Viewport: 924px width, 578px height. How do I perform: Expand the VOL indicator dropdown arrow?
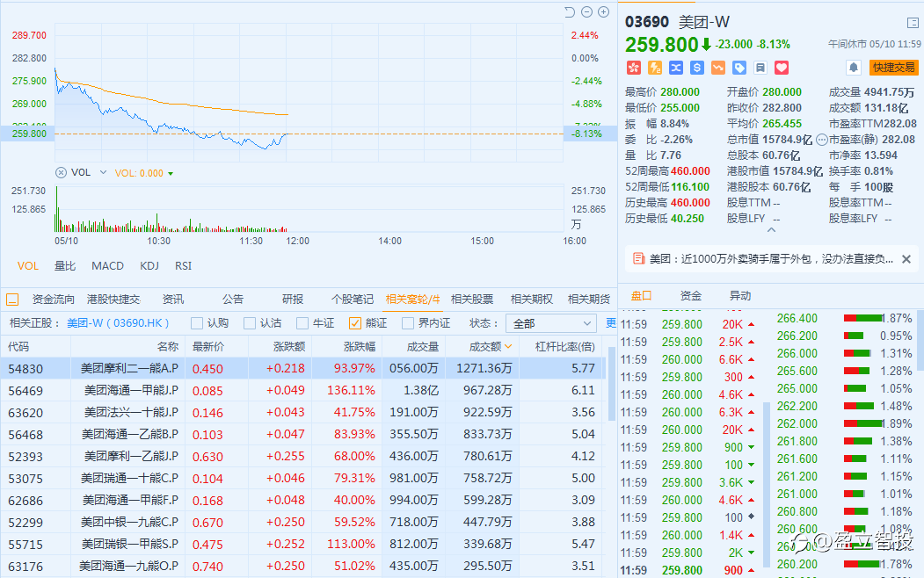(x=103, y=173)
